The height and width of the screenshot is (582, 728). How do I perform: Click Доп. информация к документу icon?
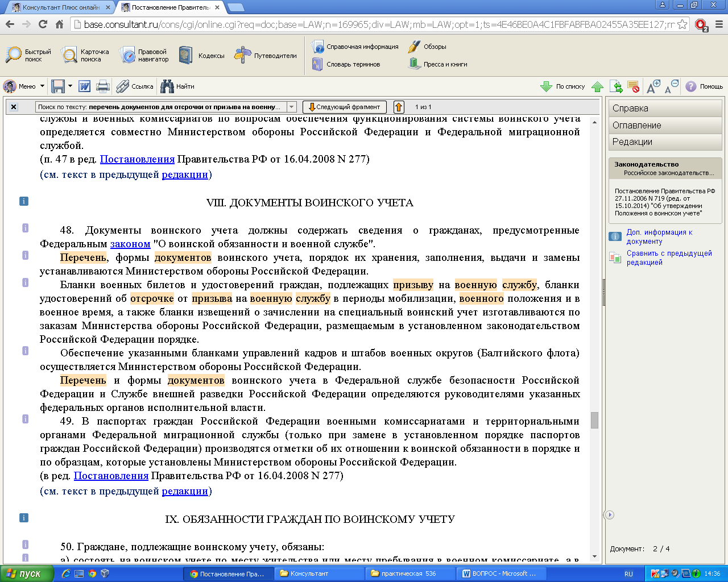coord(615,236)
